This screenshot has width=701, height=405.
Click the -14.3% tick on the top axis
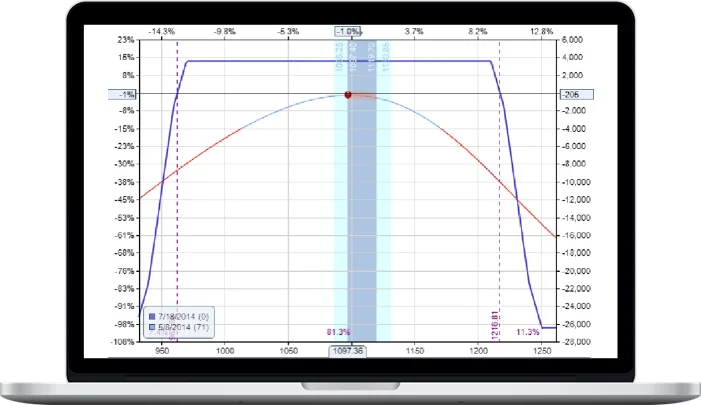[161, 31]
